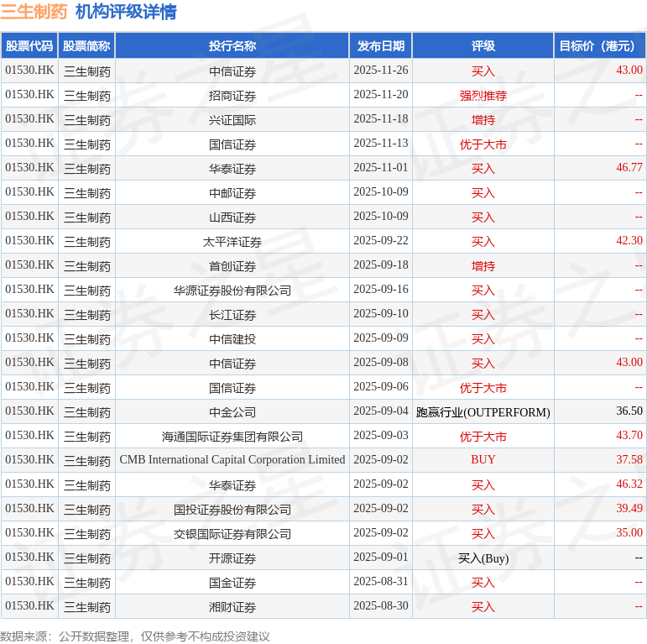This screenshot has width=647, height=644.
Task: Click the date 2025-09-16
Action: 381,290
